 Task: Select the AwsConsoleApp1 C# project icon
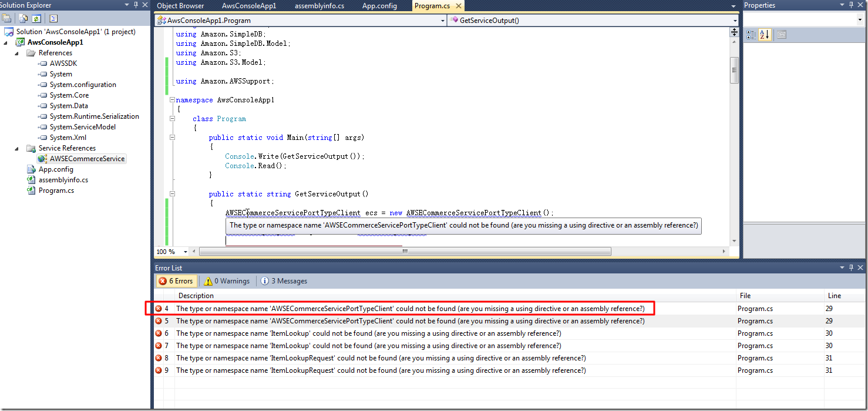(21, 42)
